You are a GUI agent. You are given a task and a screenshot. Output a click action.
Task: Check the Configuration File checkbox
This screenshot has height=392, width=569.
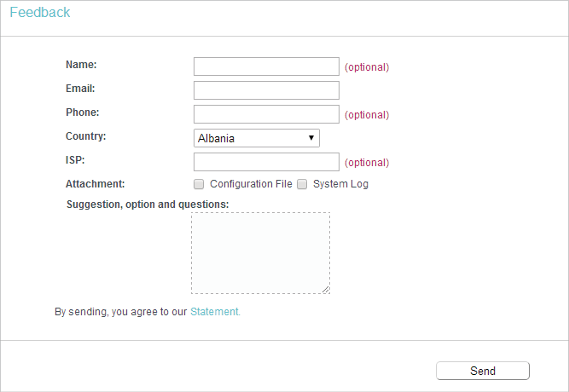(199, 184)
